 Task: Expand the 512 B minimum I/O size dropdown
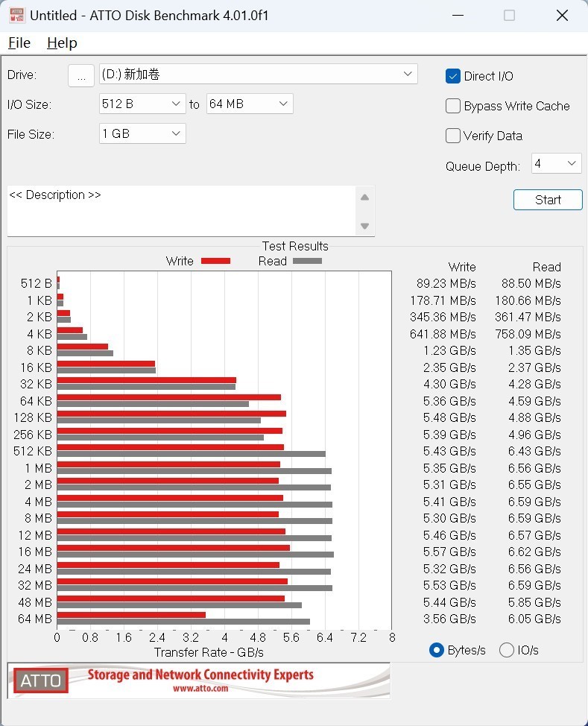coord(142,104)
